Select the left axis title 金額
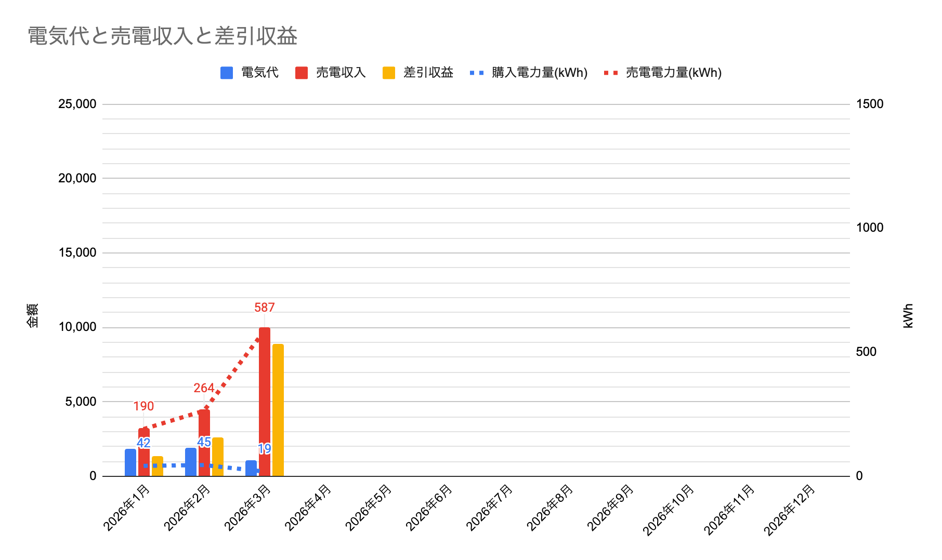942x560 pixels. click(x=32, y=315)
